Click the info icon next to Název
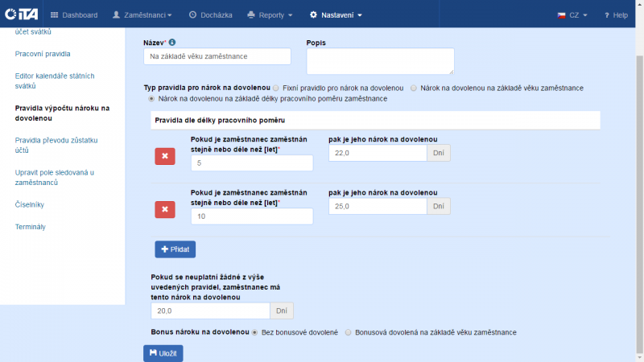Viewport: 644px width, 362px height. (x=172, y=42)
